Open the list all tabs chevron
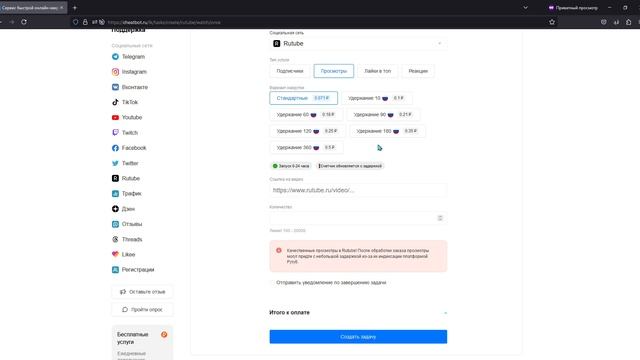This screenshot has height=360, width=640. point(525,8)
